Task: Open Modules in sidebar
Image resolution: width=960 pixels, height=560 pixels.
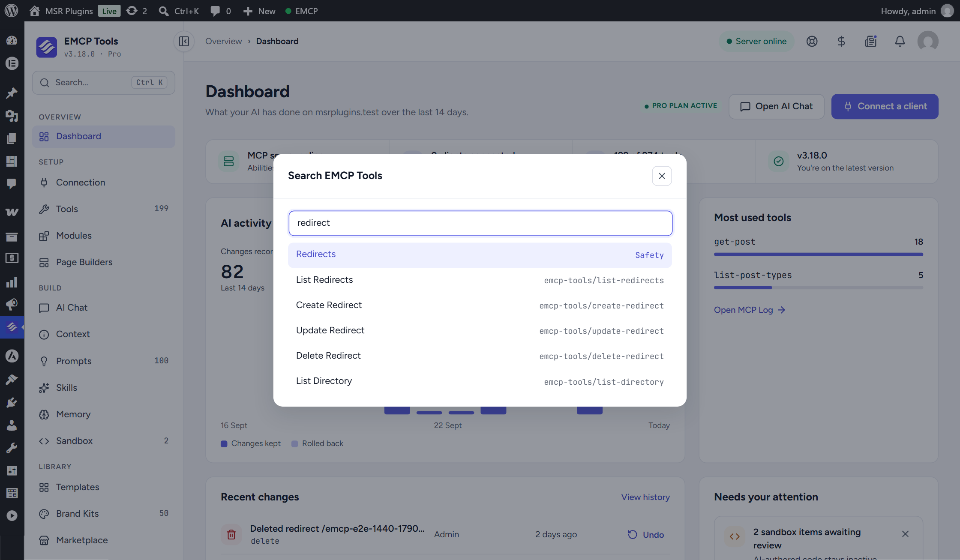Action: (x=104, y=236)
